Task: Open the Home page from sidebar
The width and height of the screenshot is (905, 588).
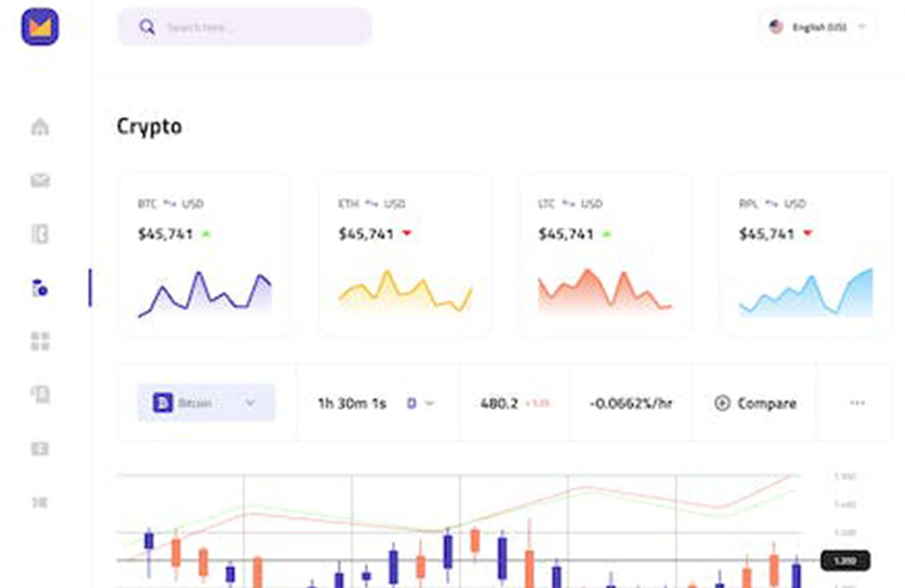Action: pos(40,126)
